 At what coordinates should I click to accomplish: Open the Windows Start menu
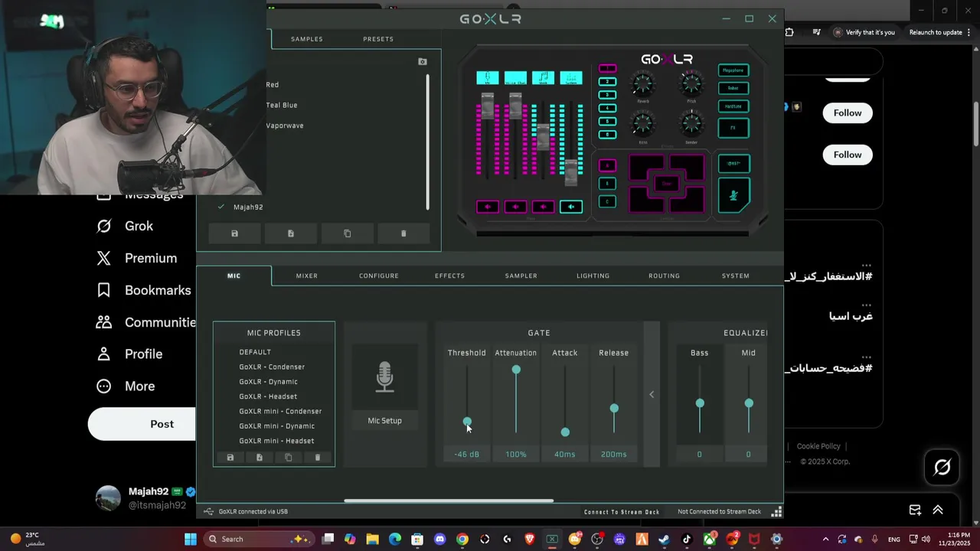[x=191, y=539]
